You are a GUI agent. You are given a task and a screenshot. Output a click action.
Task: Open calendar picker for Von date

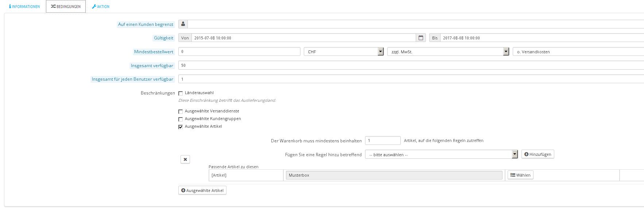click(x=421, y=38)
